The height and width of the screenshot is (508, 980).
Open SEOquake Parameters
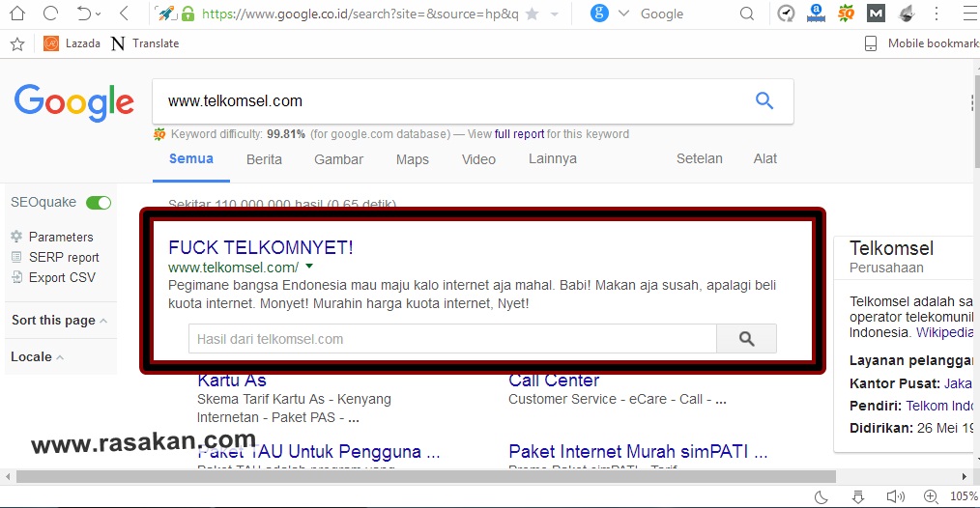(61, 237)
